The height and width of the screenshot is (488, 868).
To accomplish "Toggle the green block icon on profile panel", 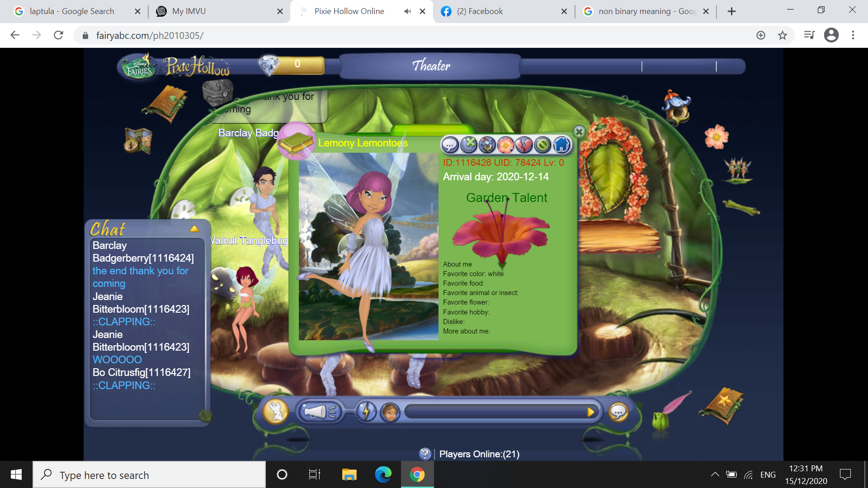I will tap(543, 145).
